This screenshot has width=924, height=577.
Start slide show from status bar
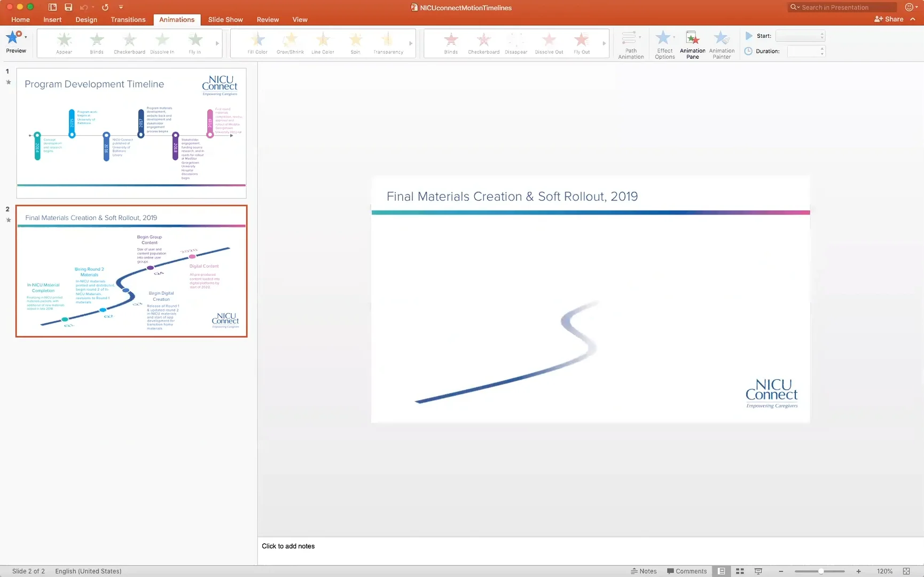pyautogui.click(x=758, y=571)
